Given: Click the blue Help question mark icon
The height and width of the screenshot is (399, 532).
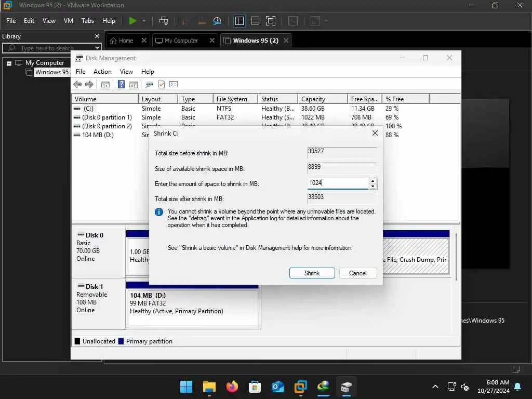Looking at the screenshot, I should tap(121, 84).
